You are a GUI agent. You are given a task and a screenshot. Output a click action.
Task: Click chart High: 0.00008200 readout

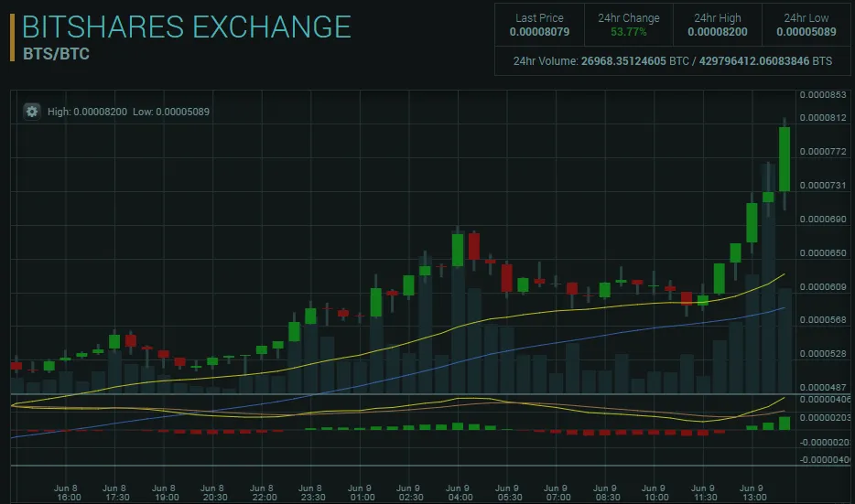[87, 112]
